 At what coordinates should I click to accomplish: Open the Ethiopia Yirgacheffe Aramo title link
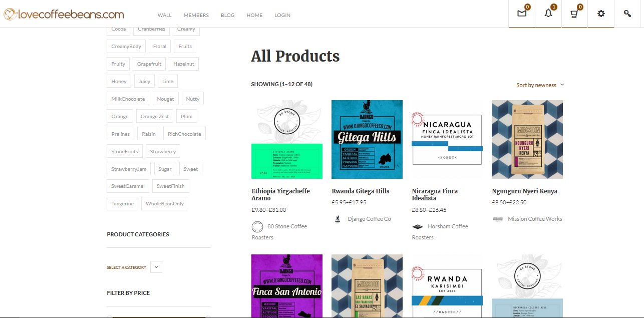point(281,195)
